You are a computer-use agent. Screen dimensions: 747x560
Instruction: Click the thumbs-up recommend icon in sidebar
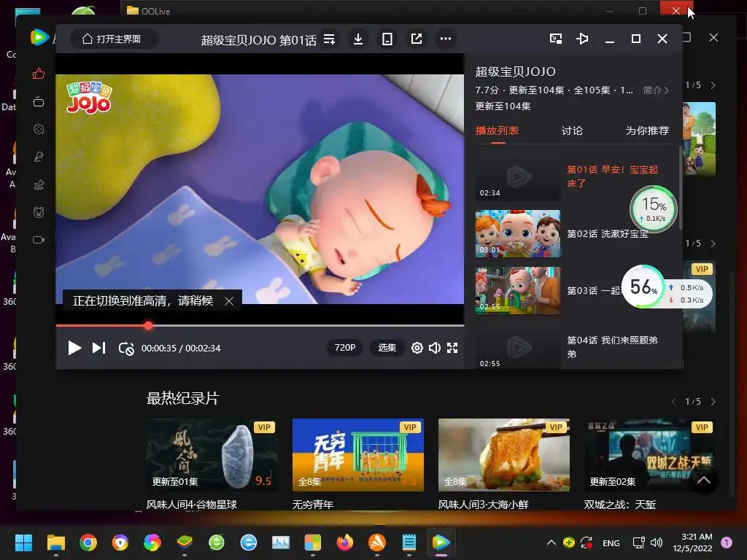(39, 74)
